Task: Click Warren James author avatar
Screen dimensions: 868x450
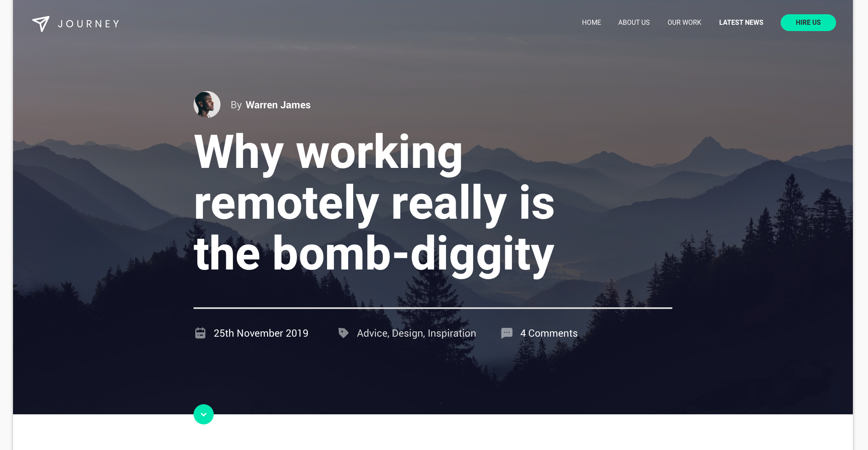Action: coord(207,105)
